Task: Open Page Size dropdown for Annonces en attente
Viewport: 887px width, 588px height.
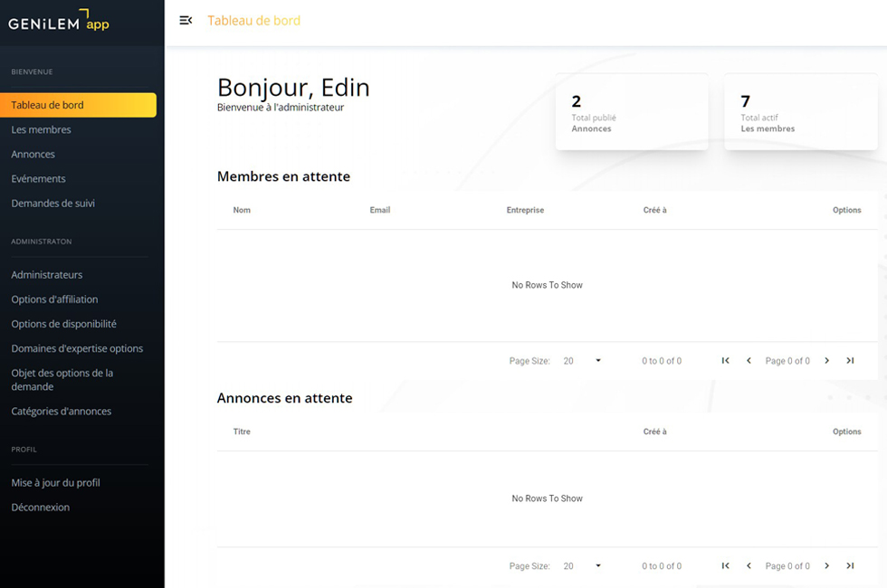Action: tap(582, 566)
